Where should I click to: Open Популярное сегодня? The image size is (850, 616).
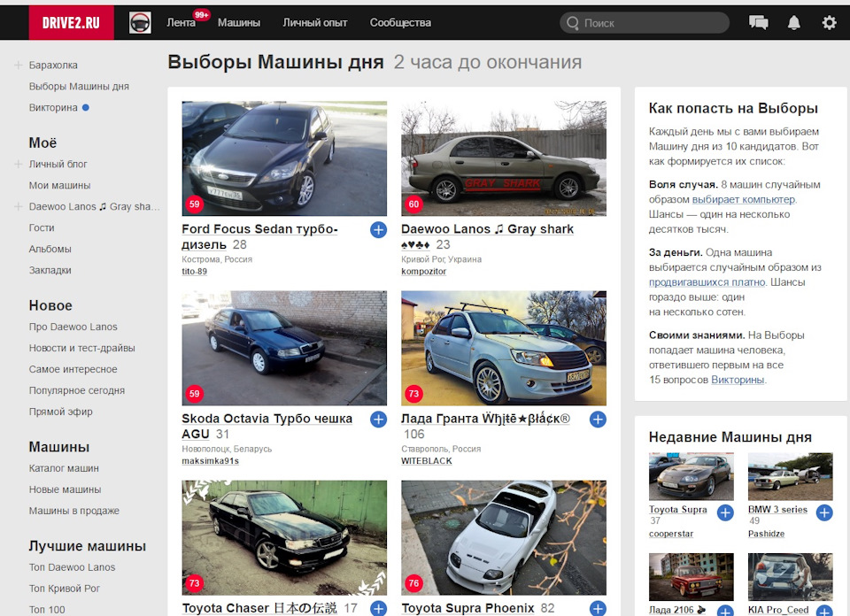[76, 390]
